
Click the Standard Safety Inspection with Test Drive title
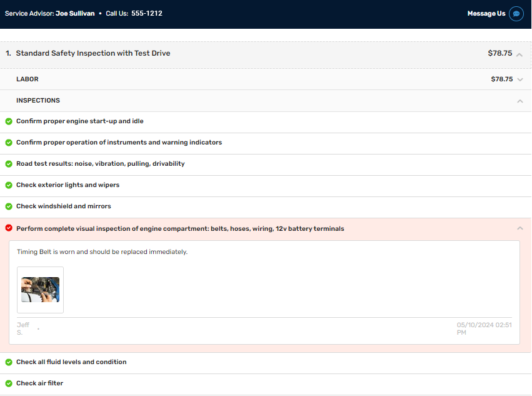pyautogui.click(x=93, y=54)
